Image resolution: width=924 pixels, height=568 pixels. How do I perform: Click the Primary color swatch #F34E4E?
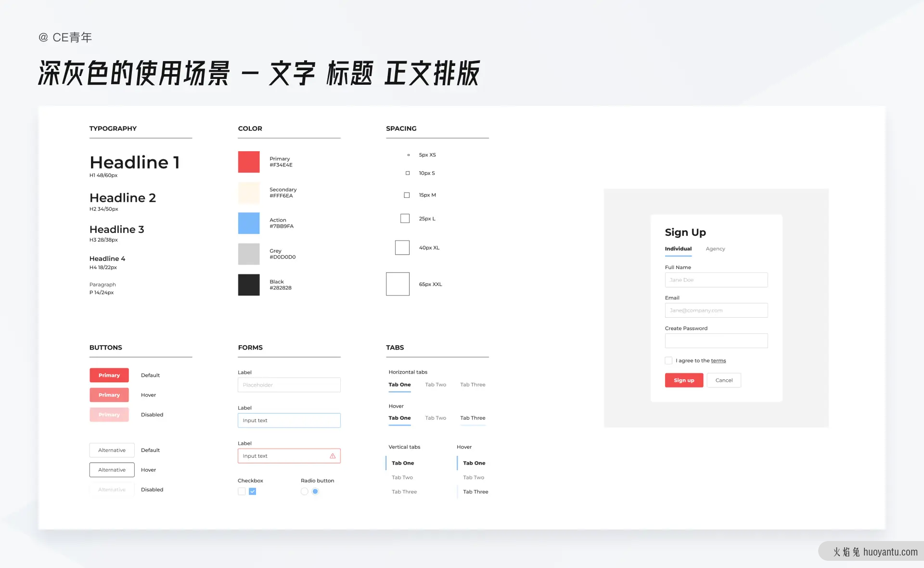[x=249, y=162]
